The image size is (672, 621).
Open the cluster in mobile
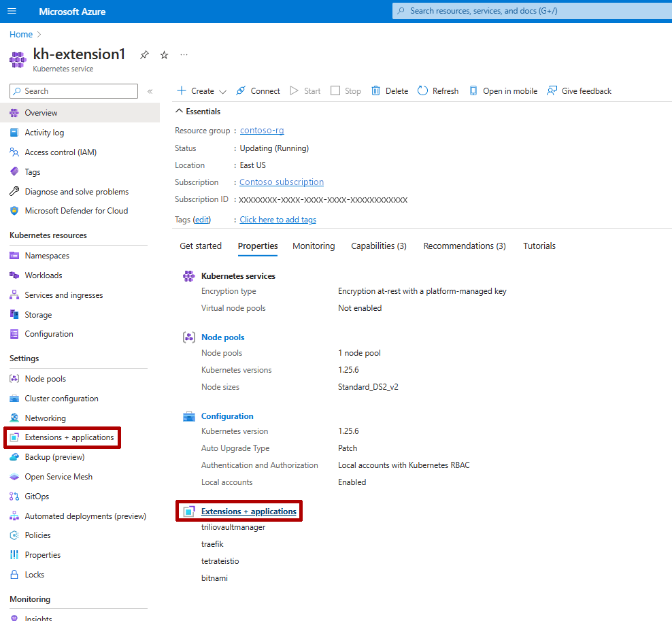coord(503,90)
